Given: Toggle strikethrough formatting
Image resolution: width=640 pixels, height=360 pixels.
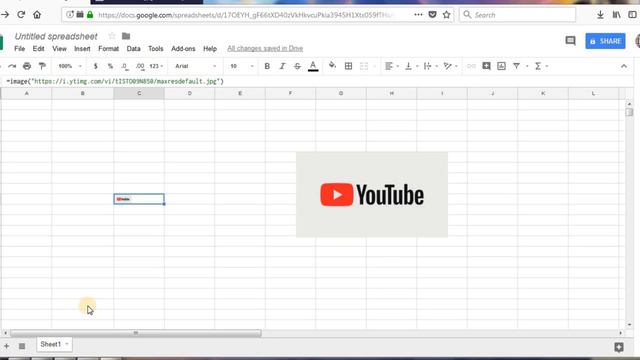Looking at the screenshot, I should point(297,66).
